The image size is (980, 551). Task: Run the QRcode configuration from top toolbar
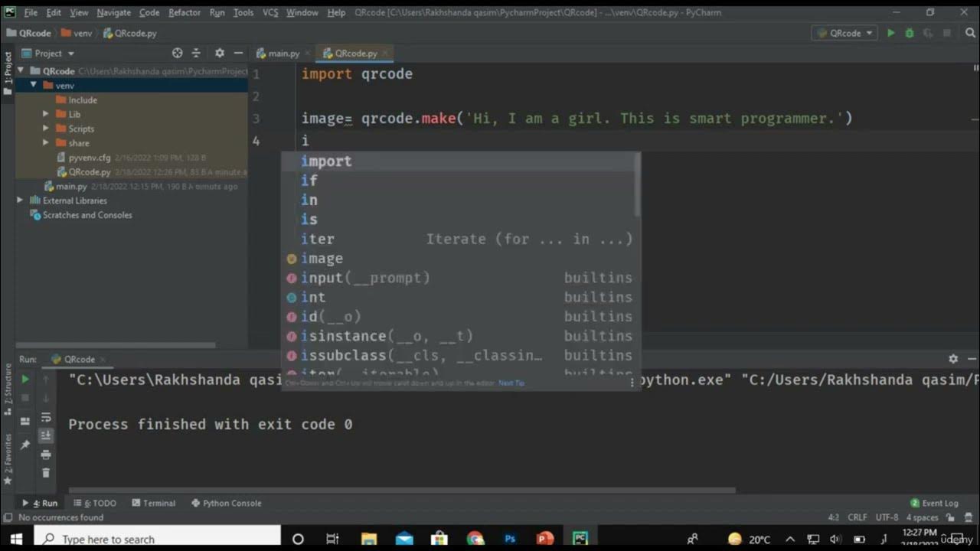[x=890, y=33]
